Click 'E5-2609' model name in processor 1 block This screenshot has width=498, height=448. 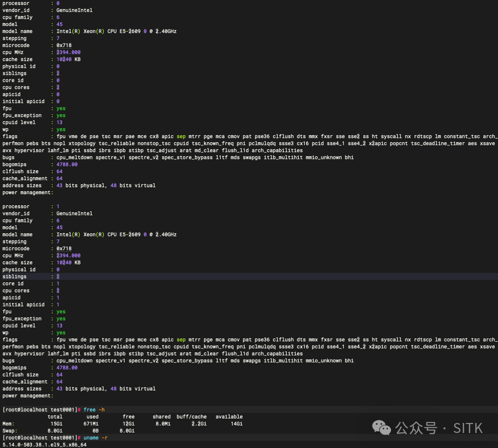[x=130, y=234]
